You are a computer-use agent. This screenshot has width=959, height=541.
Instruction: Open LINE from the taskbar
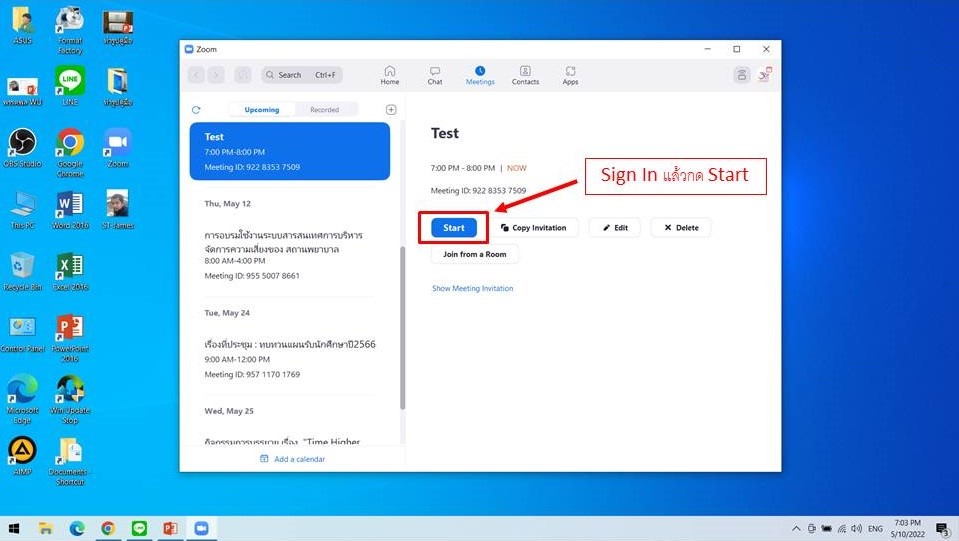(139, 529)
